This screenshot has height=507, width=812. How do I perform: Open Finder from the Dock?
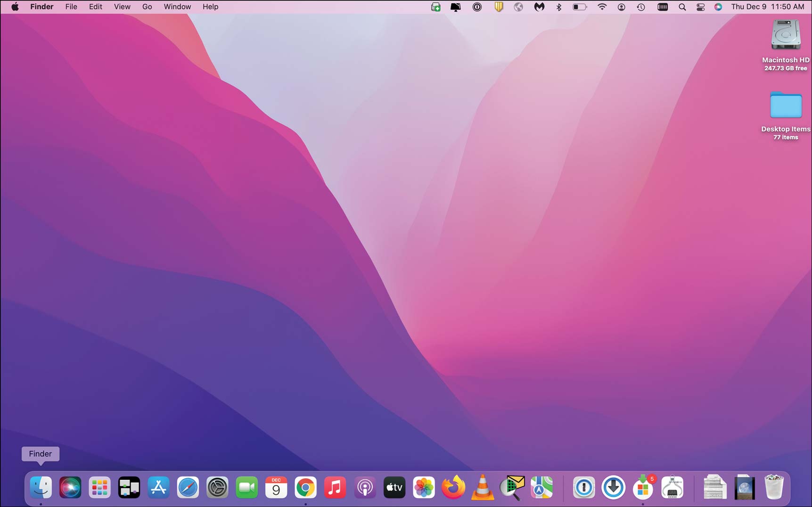tap(41, 488)
